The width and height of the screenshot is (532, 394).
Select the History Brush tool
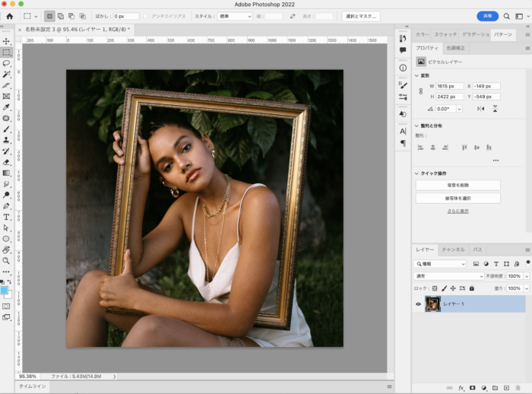coord(6,151)
